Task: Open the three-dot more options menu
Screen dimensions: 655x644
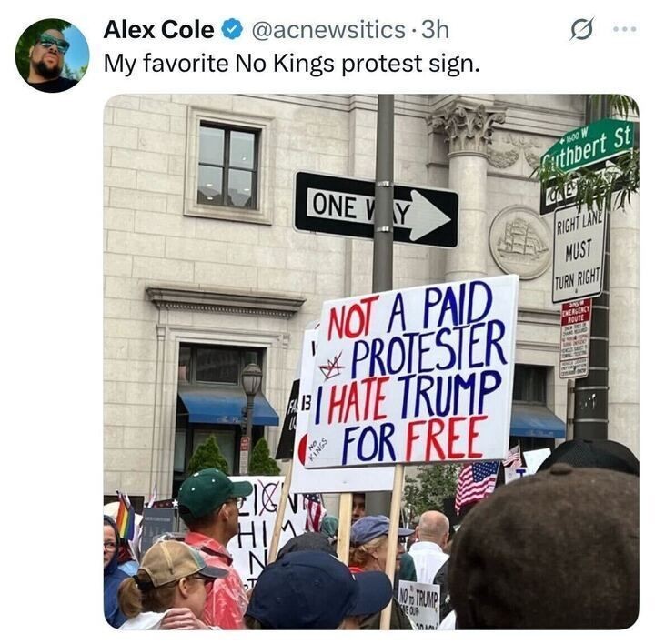Action: [x=624, y=29]
